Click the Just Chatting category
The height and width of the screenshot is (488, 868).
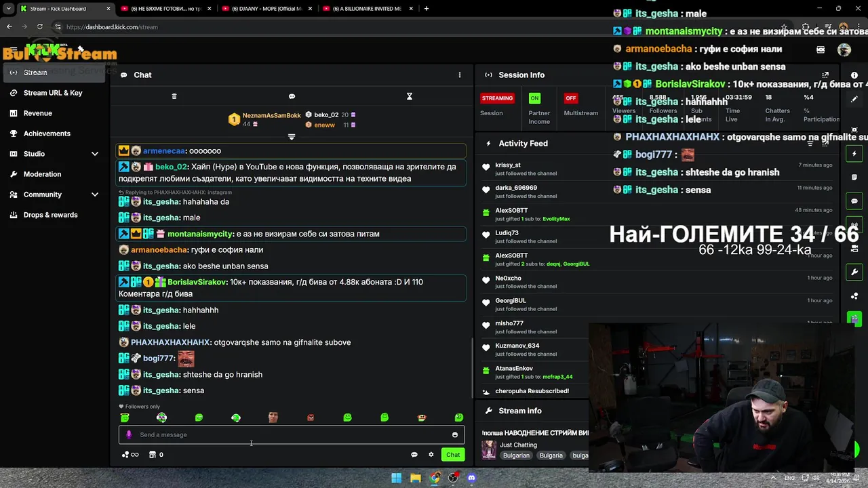(x=519, y=445)
